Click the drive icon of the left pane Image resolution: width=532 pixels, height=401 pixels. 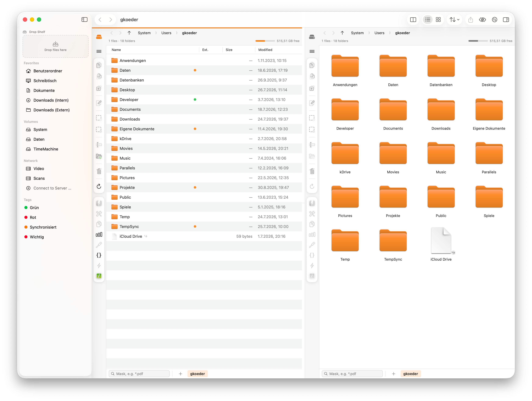tap(99, 37)
